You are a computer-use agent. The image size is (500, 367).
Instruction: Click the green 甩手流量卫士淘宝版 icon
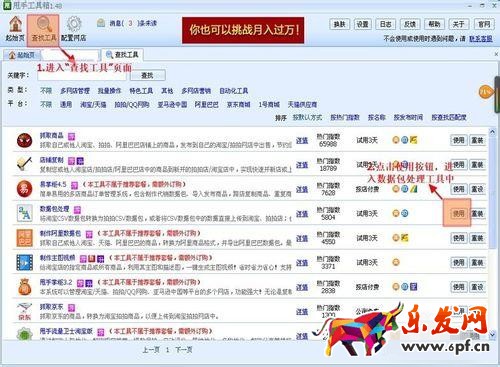coord(25,334)
